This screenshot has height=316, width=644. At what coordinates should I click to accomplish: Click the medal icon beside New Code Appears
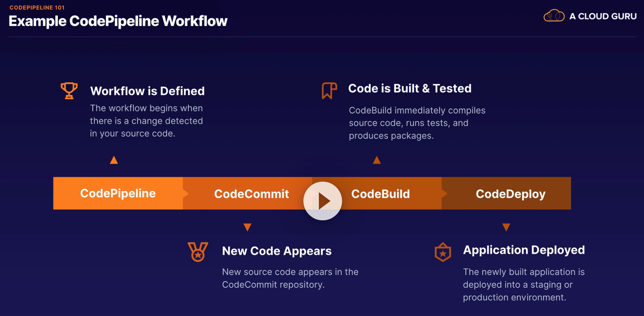(x=198, y=252)
